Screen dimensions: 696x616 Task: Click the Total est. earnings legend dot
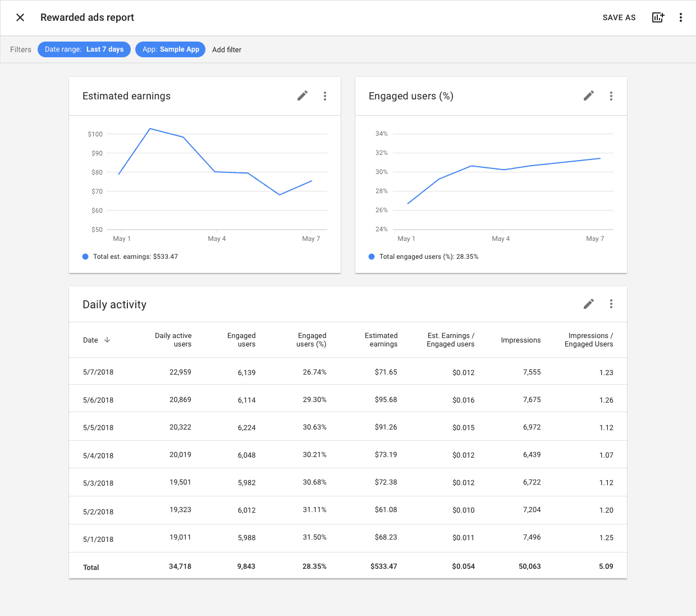click(x=85, y=257)
